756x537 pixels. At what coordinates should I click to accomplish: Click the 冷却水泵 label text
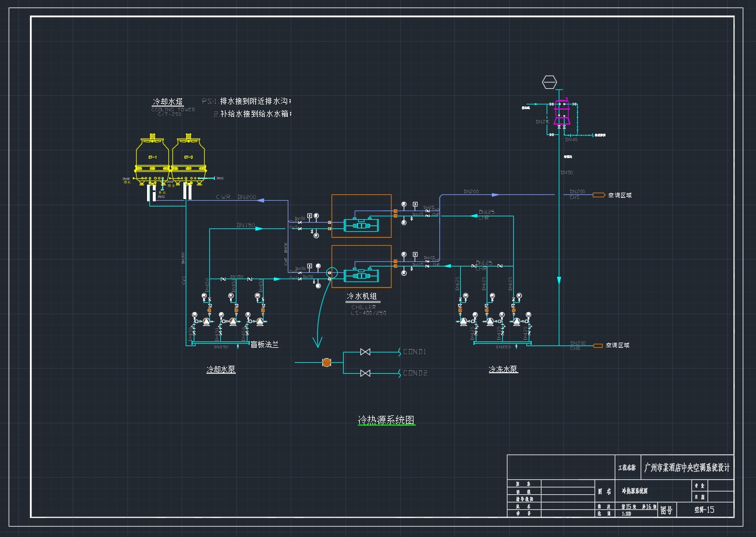point(221,369)
